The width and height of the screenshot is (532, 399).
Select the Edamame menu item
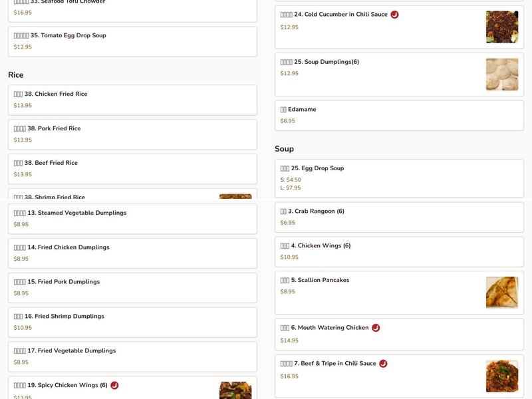(x=399, y=115)
